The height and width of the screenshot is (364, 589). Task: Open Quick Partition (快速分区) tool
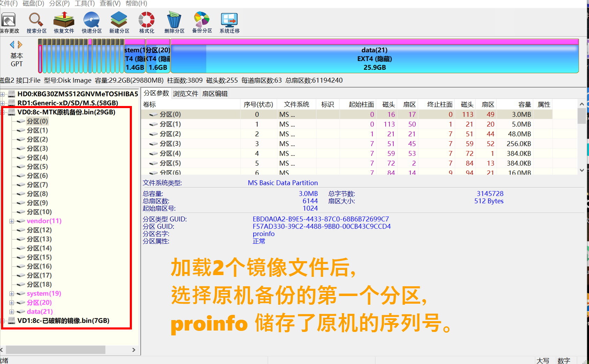(91, 23)
